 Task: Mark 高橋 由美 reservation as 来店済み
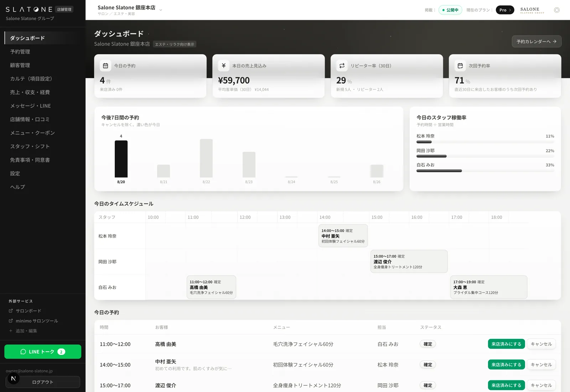pyautogui.click(x=506, y=344)
